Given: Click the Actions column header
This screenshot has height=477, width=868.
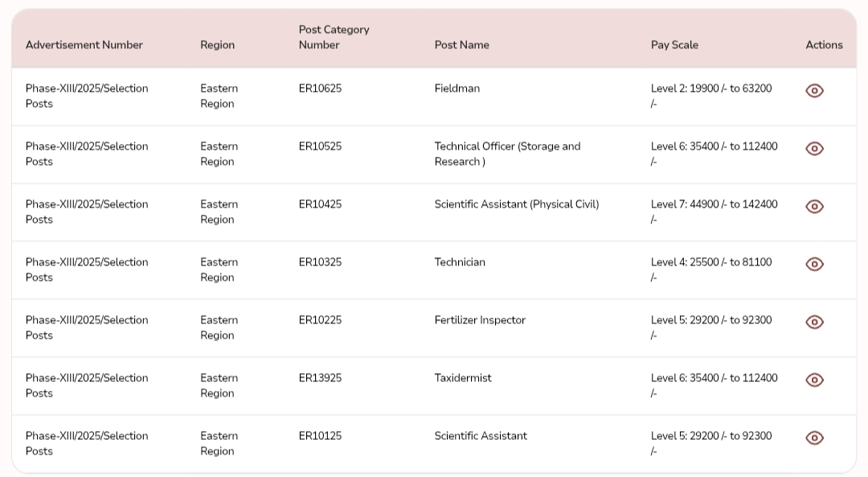Looking at the screenshot, I should 824,45.
